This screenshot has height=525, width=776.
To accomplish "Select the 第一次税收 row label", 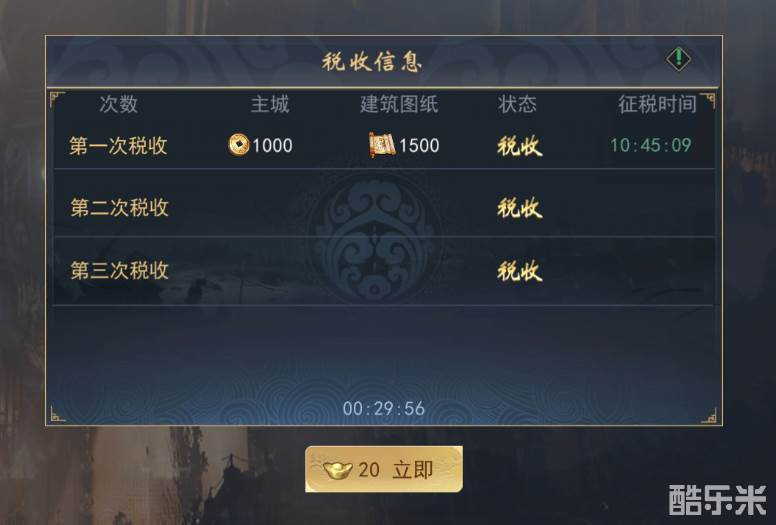I will [118, 146].
